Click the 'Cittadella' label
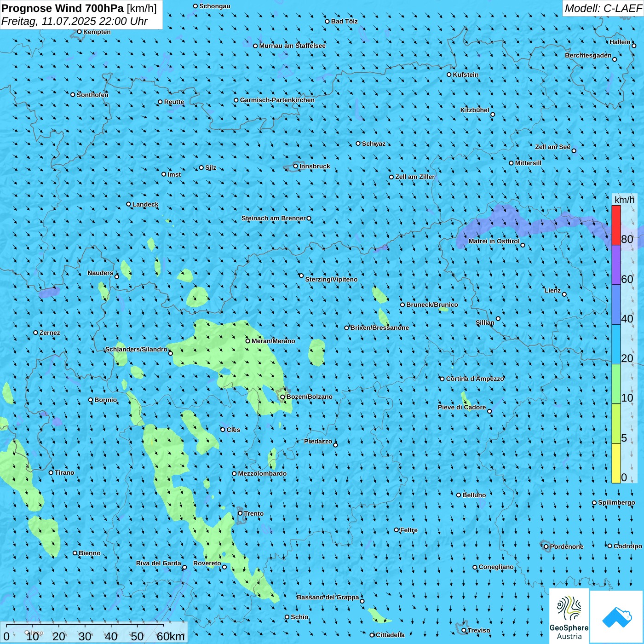Screen dimensions: 644x644 pos(390,635)
